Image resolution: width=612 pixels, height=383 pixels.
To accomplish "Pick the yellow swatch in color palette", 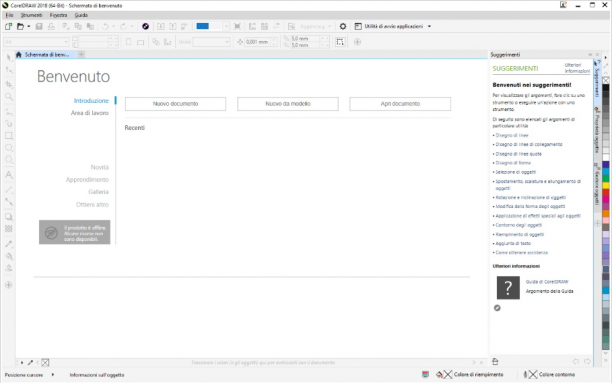I will [605, 185].
